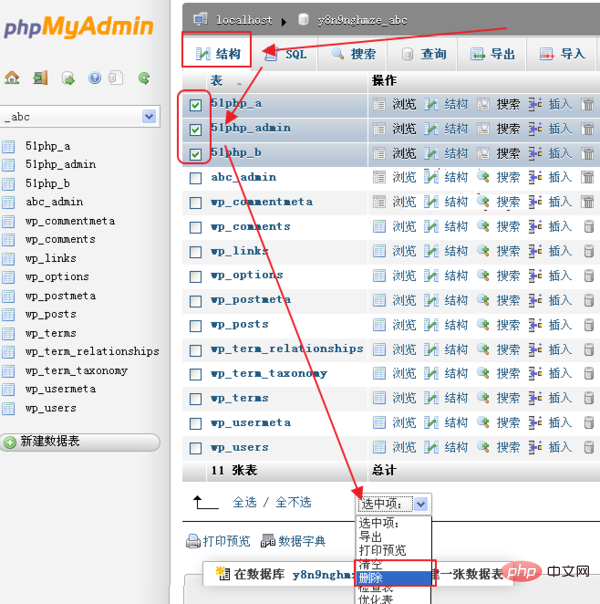Image resolution: width=600 pixels, height=604 pixels.
Task: Switch to the 结构 tab
Action: 217,53
